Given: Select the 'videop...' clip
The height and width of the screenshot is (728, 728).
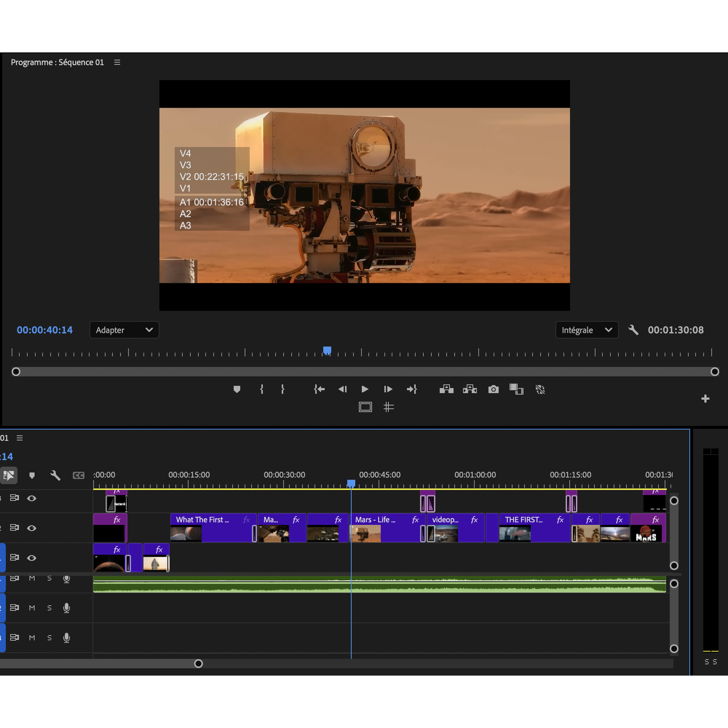Looking at the screenshot, I should click(456, 528).
